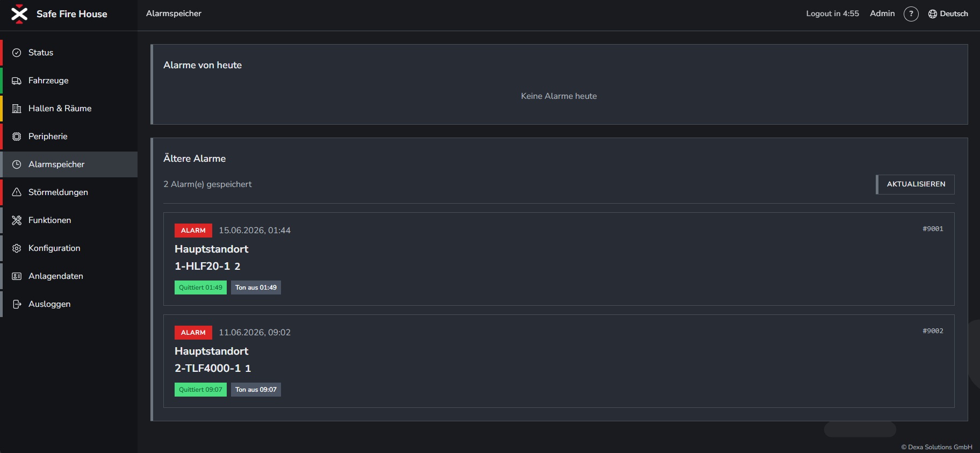The height and width of the screenshot is (453, 980).
Task: Click vehicle name 1-HLF20-1 2
Action: pyautogui.click(x=207, y=266)
